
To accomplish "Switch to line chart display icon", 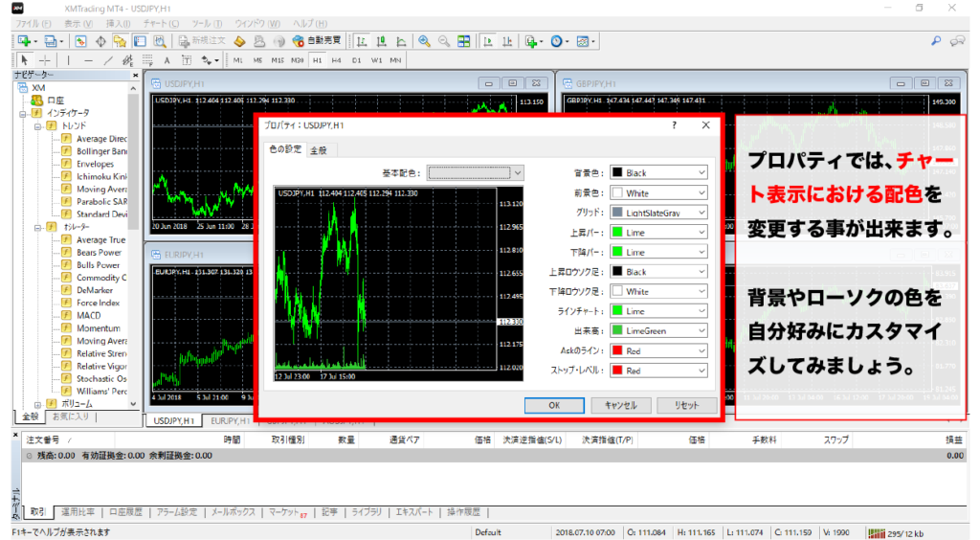I will 401,41.
